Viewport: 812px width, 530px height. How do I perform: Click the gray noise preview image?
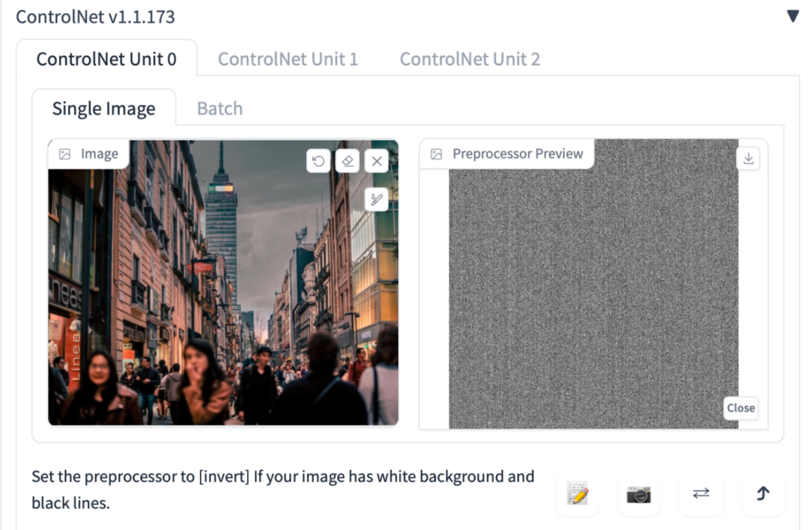[593, 284]
